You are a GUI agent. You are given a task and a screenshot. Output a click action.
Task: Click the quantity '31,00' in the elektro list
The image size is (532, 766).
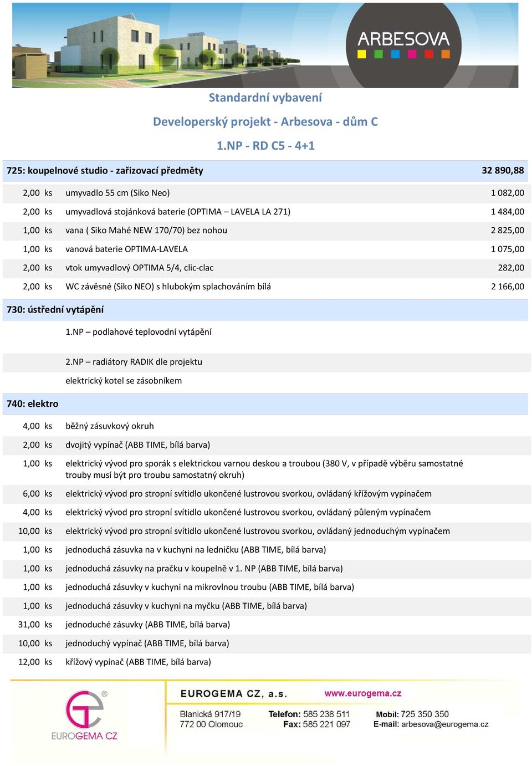point(29,625)
